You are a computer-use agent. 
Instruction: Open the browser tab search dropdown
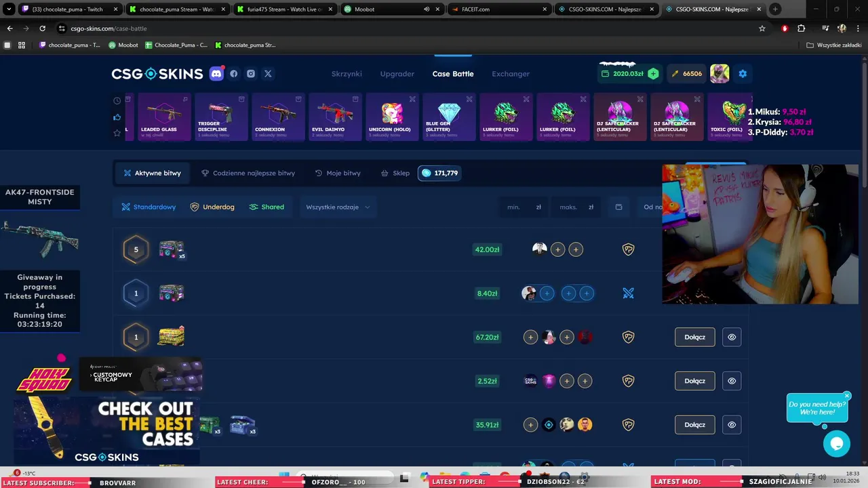[x=9, y=9]
